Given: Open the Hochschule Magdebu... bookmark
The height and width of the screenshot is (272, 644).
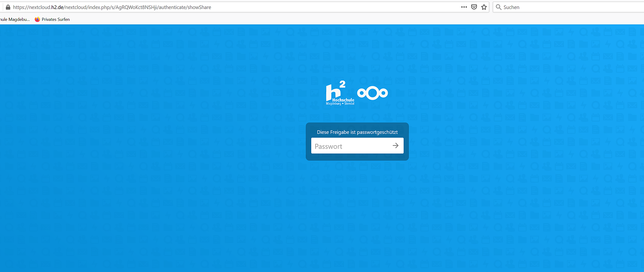Looking at the screenshot, I should (14, 19).
